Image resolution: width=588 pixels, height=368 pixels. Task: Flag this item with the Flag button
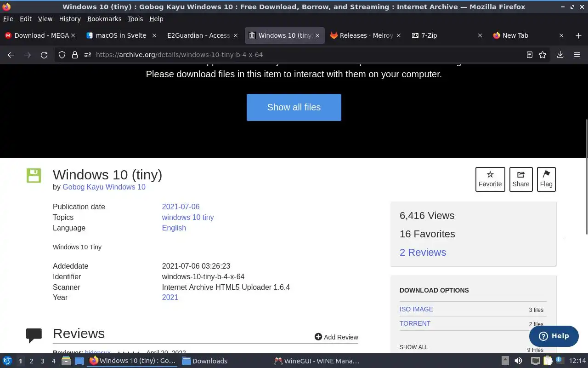546,179
